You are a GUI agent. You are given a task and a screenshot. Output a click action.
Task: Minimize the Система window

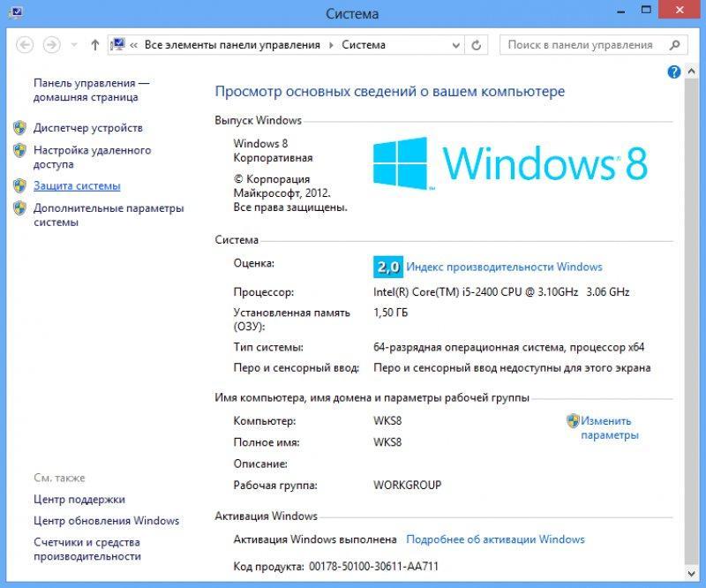click(x=621, y=11)
